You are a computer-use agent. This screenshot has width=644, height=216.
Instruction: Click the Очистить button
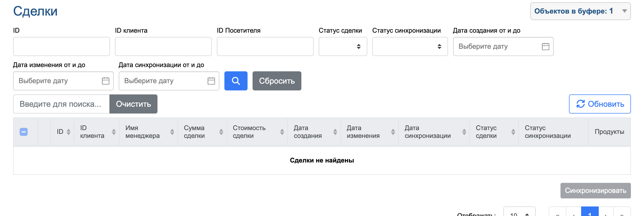click(133, 104)
